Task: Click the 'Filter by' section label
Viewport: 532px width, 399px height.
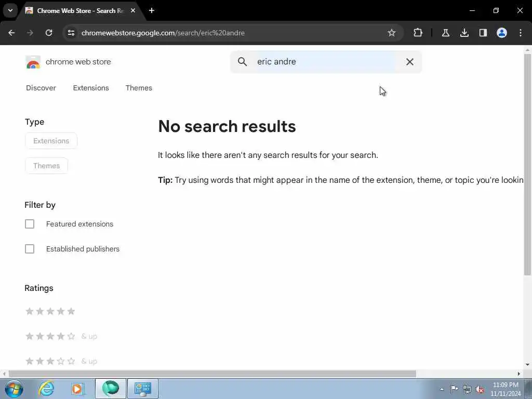Action: 40,205
